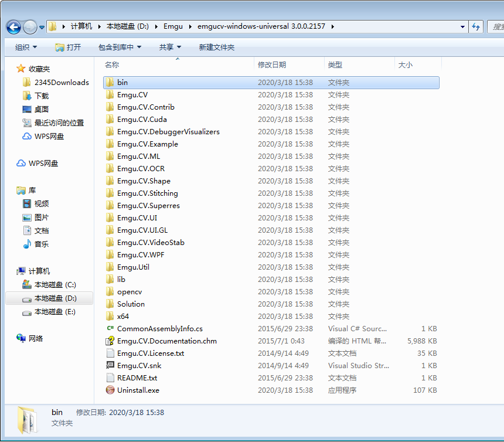Click the greyed Forward arrow button

[x=30, y=27]
